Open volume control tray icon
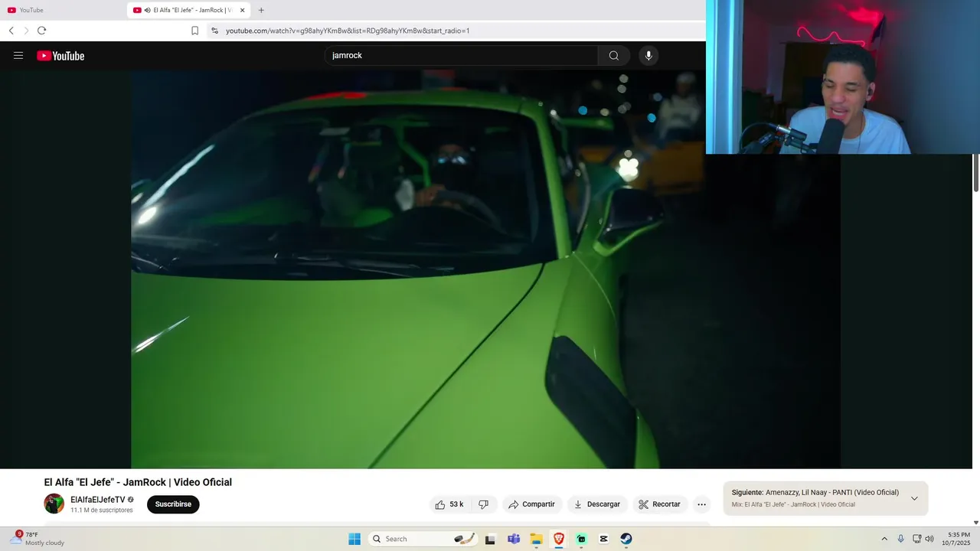Image resolution: width=980 pixels, height=551 pixels. [929, 539]
